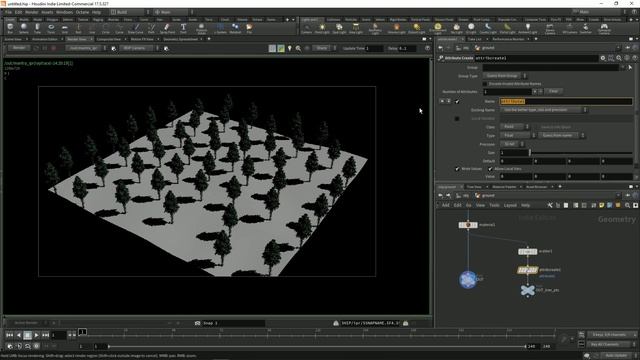The height and width of the screenshot is (360, 640).
Task: Click the stop playback button
Action: [27, 335]
